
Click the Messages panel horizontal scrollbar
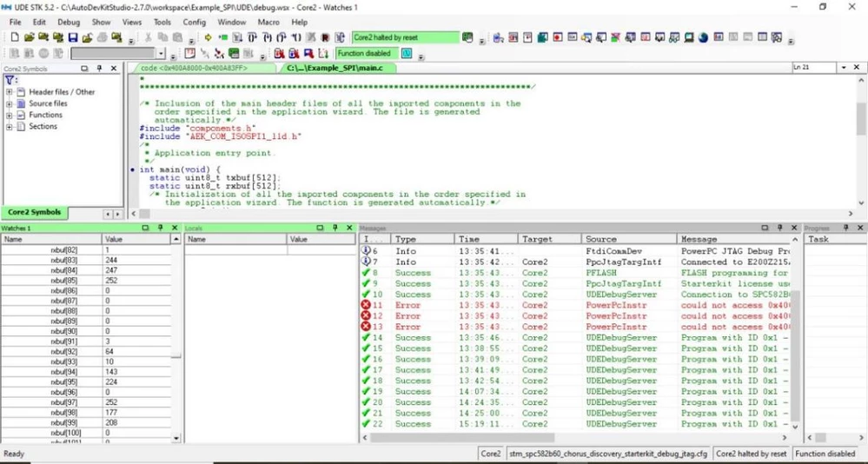pos(462,438)
